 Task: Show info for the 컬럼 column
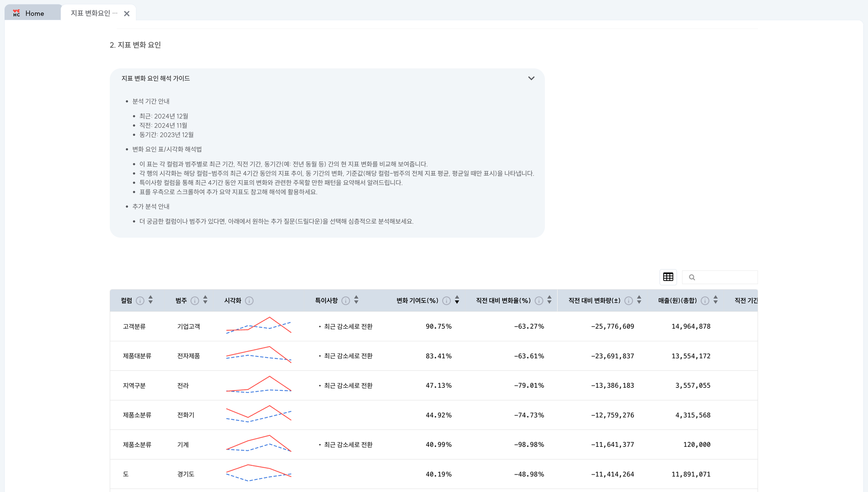(x=140, y=300)
